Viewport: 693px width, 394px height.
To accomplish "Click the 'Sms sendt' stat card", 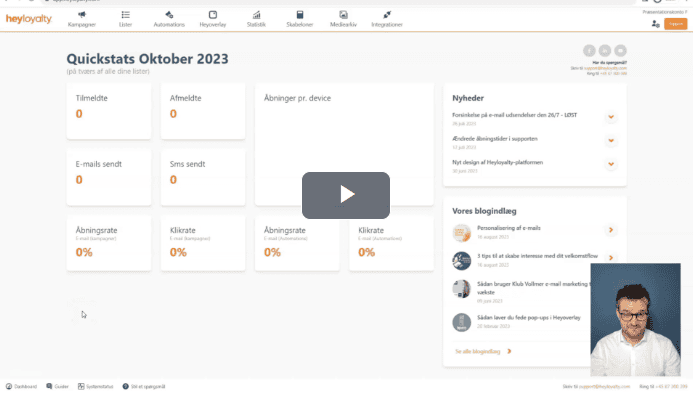I will (x=203, y=177).
